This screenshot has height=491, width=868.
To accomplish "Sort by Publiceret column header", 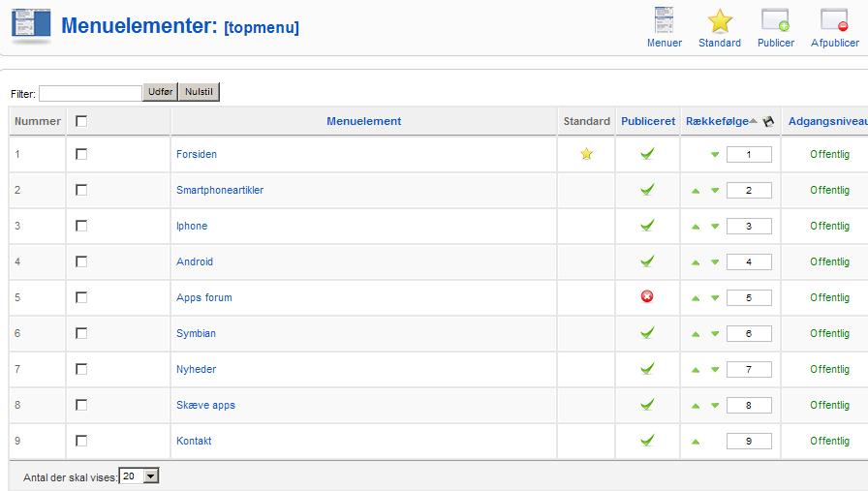I will point(648,121).
